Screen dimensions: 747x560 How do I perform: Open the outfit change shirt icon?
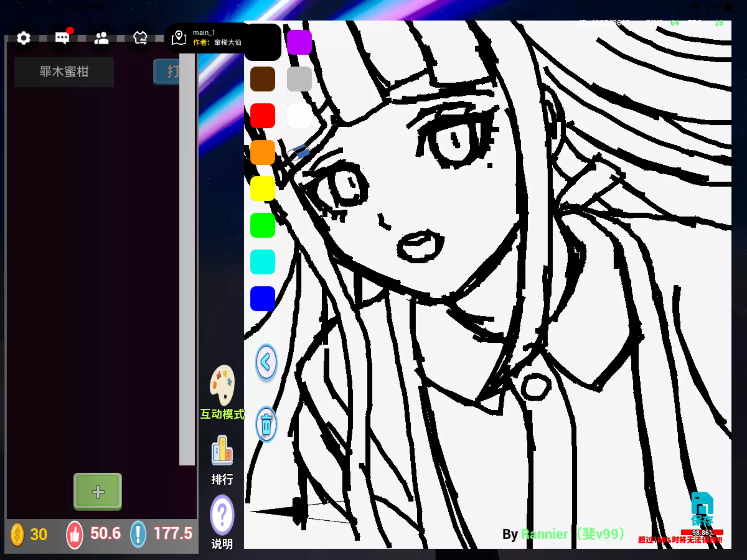click(x=140, y=38)
